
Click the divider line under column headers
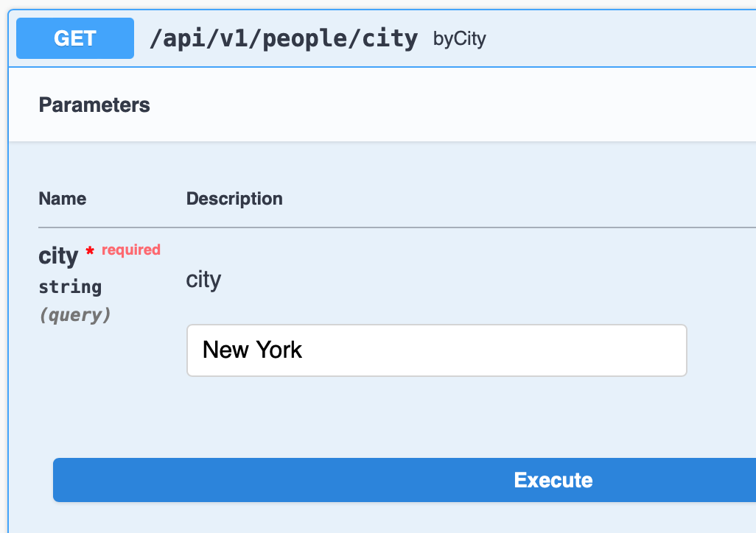pyautogui.click(x=396, y=227)
